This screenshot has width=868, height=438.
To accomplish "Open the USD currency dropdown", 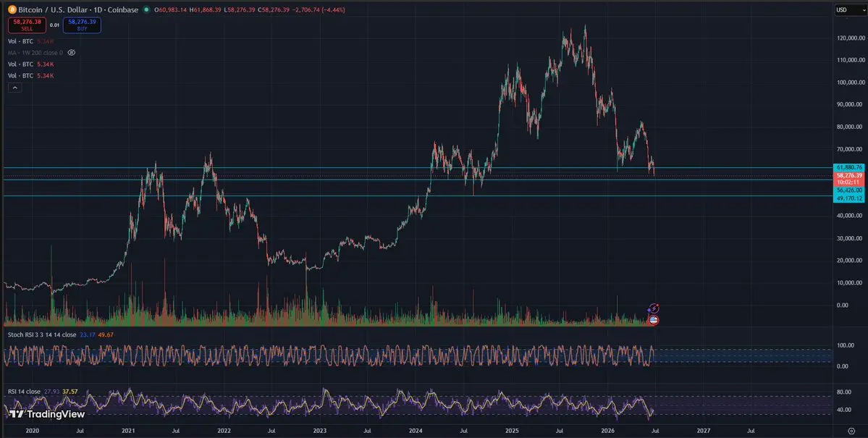I will click(851, 10).
